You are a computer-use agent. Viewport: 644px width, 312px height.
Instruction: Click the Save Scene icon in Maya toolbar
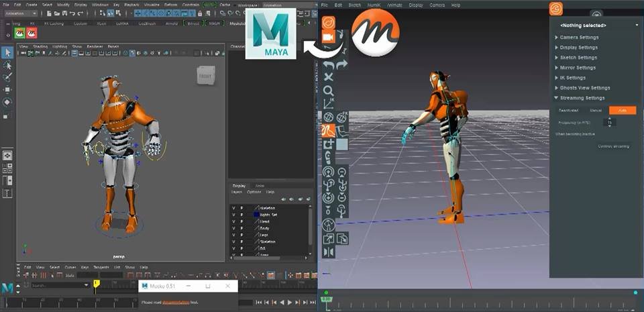(64, 13)
